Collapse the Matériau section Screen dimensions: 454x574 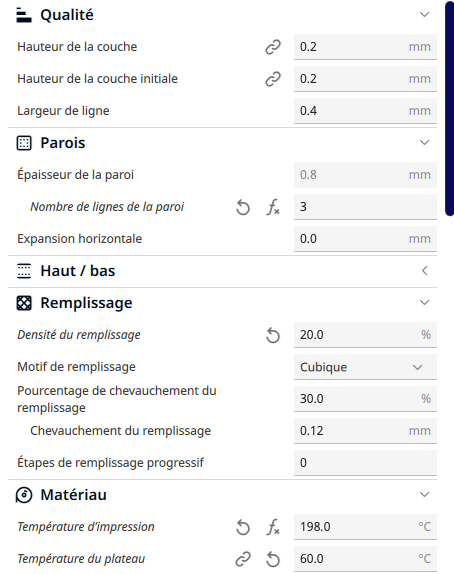(424, 495)
